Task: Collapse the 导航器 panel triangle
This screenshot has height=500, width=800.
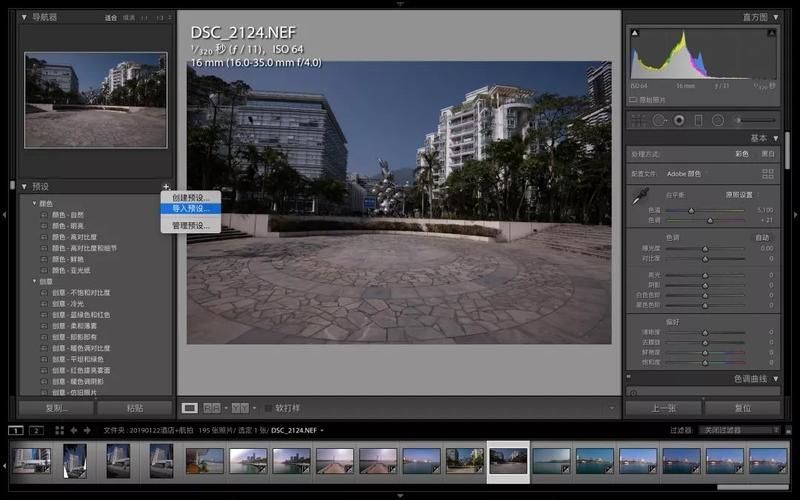Action: (24, 17)
